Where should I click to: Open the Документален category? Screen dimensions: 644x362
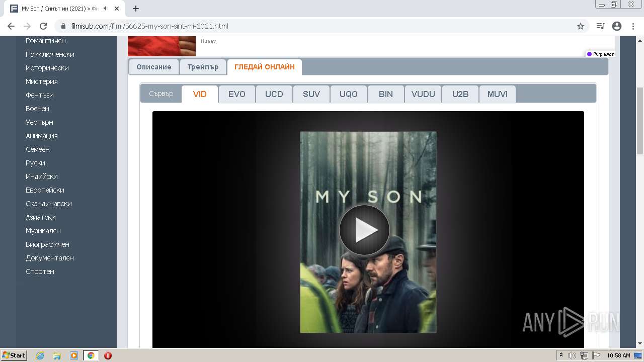(50, 258)
